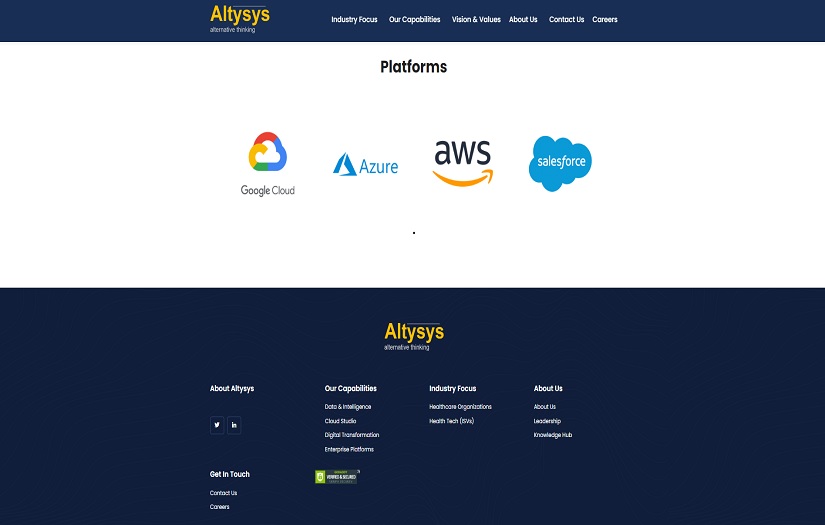The width and height of the screenshot is (825, 525).
Task: Open the Cloud Studio footer link
Action: click(340, 421)
